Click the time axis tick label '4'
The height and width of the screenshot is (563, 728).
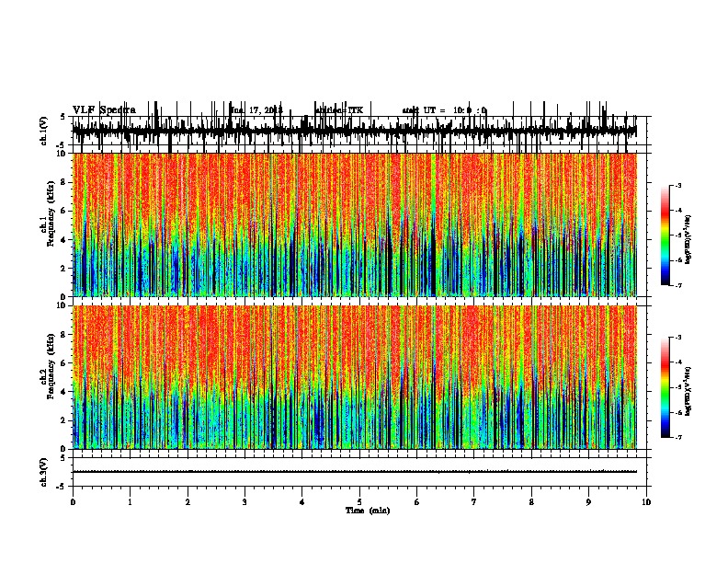point(302,502)
